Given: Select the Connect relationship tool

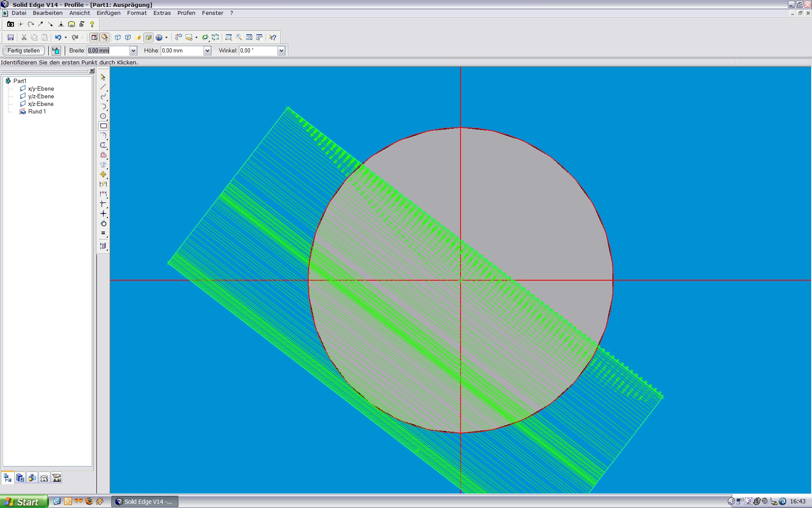Looking at the screenshot, I should click(x=103, y=204).
